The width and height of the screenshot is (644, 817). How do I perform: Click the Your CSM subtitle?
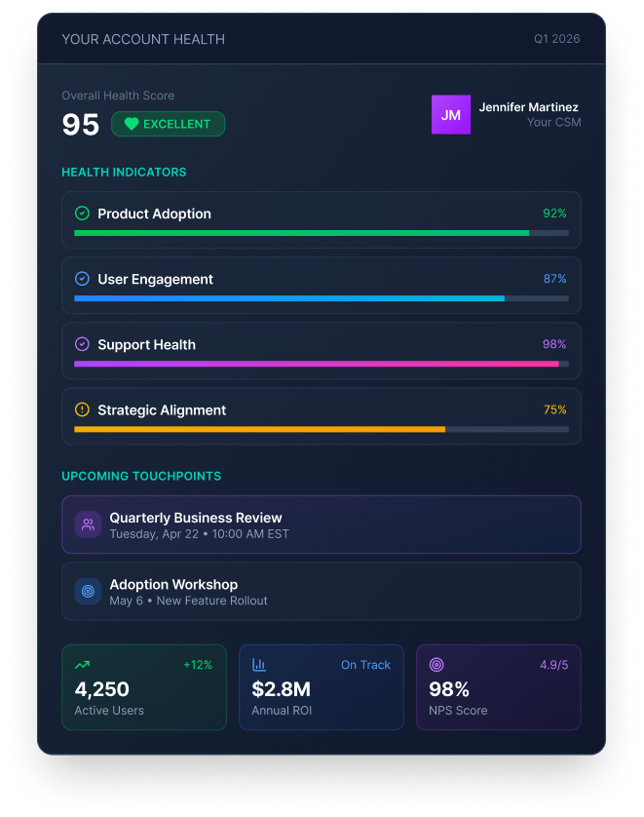pos(554,123)
